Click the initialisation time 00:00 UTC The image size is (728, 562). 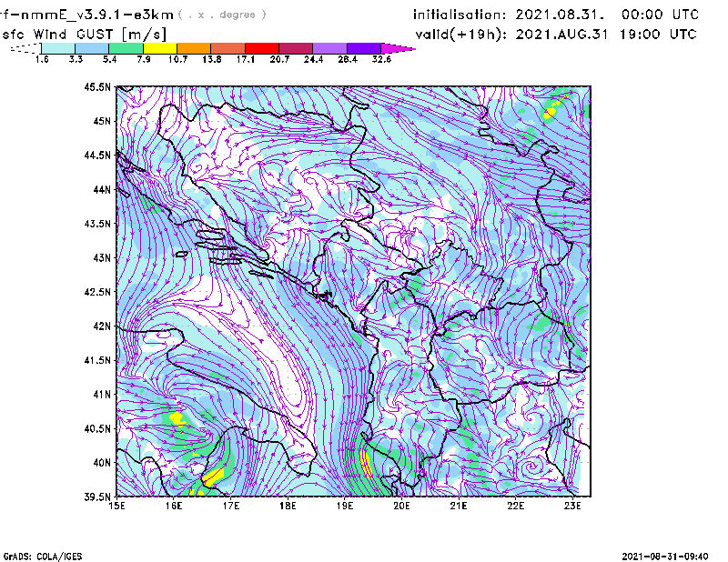tap(661, 15)
